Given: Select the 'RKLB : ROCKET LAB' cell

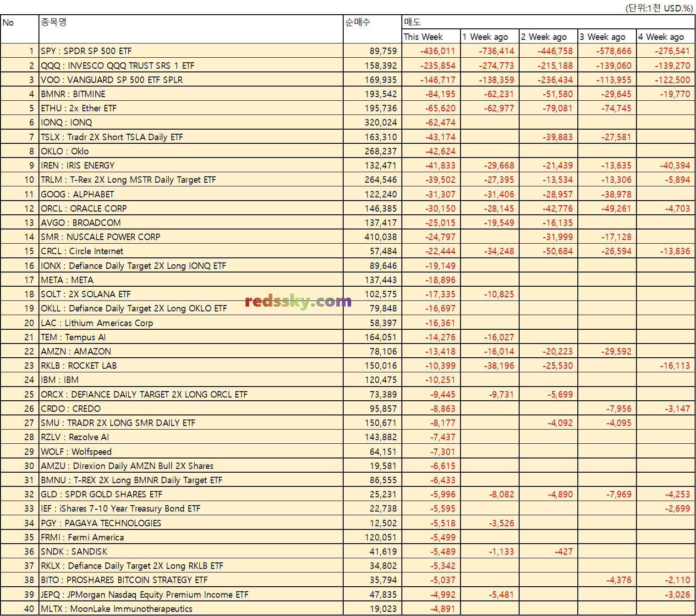Looking at the screenshot, I should click(191, 365).
